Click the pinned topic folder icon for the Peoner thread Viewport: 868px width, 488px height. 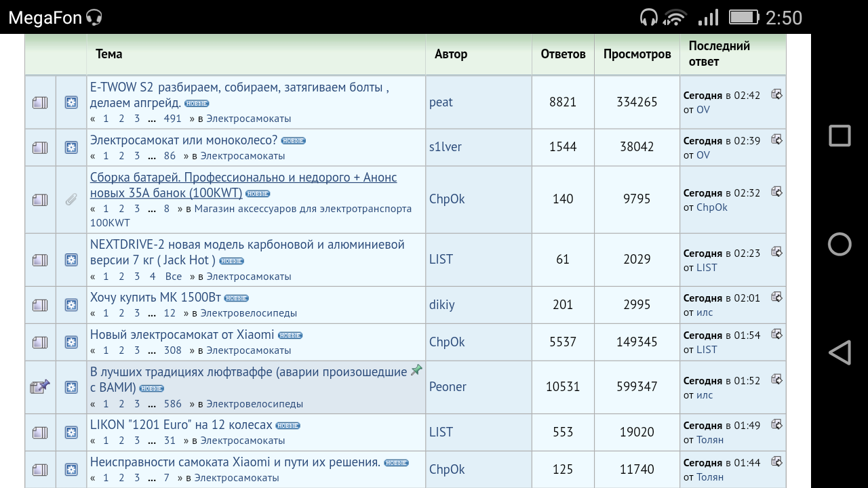pos(40,387)
